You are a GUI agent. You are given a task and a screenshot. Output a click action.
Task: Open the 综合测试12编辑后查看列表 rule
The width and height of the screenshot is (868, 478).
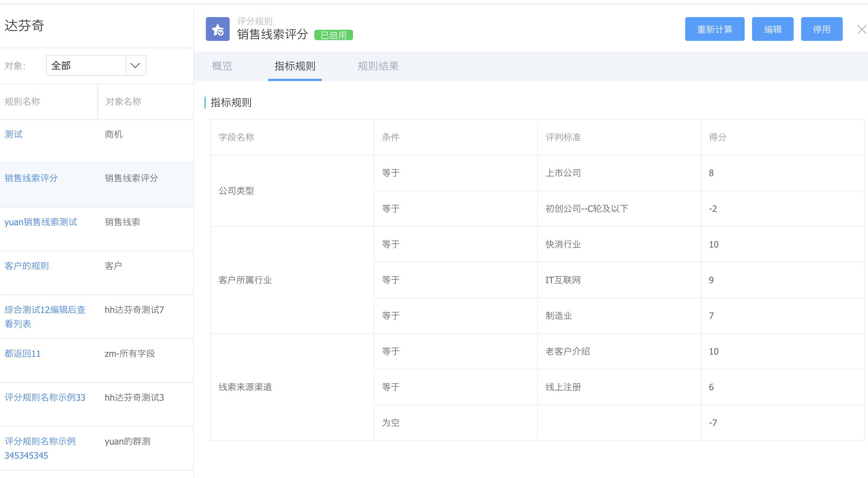tap(45, 317)
